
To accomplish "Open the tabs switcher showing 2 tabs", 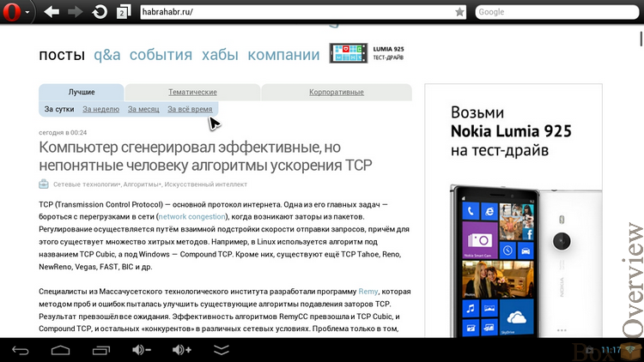I will [123, 12].
